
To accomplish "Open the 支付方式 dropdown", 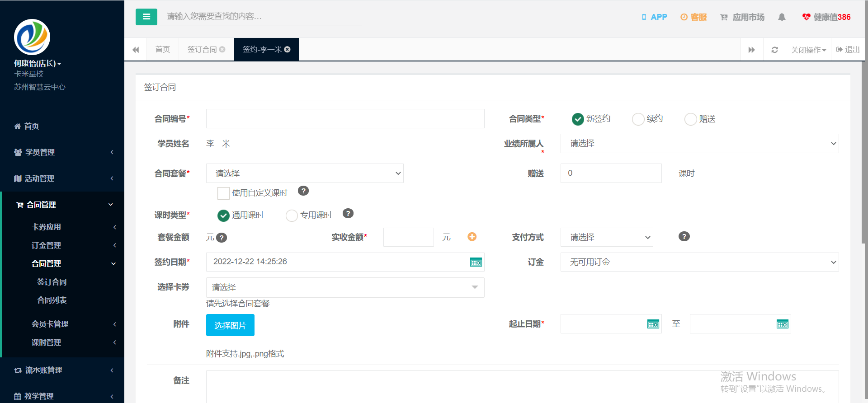I will pos(607,237).
